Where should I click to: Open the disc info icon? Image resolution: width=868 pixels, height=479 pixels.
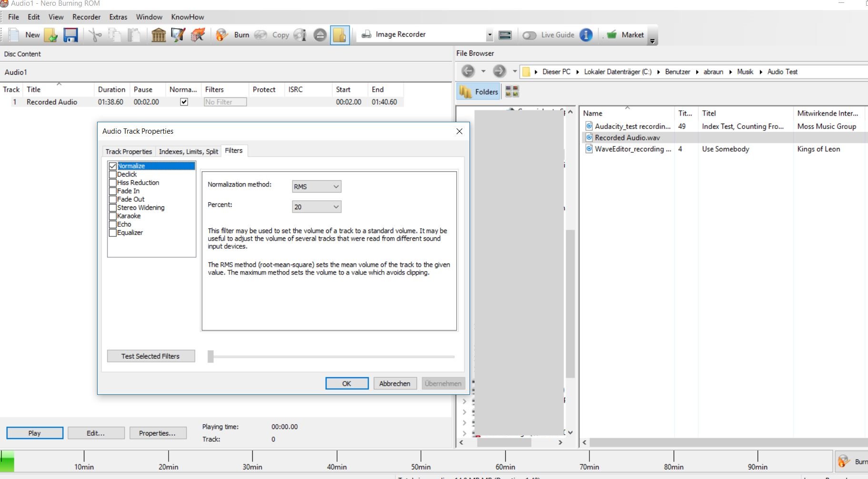pos(299,35)
